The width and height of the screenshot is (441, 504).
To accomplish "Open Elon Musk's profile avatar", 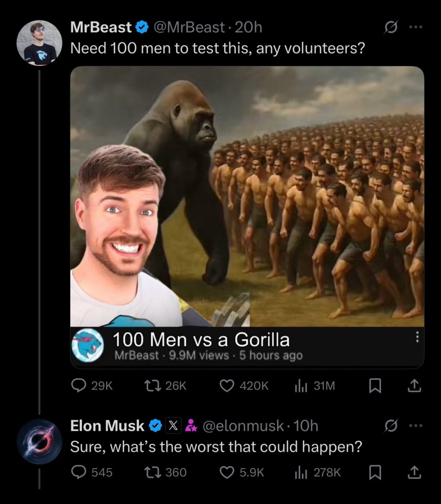I will pos(39,442).
